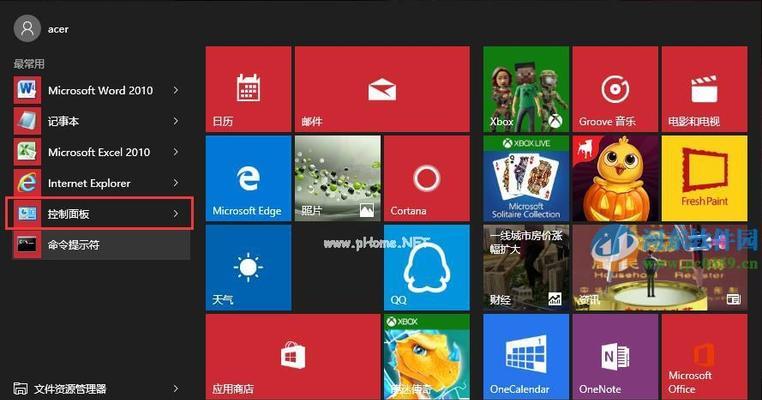Open the Halloween pumpkin chick game tile

coord(615,178)
